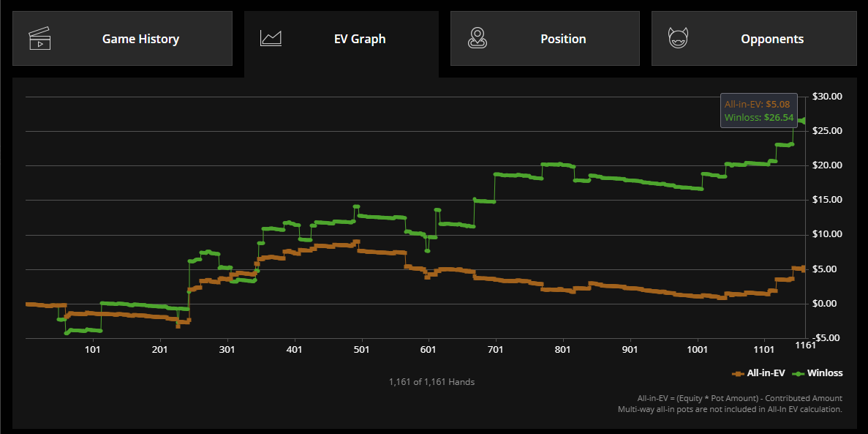Click the 701 x-axis label
This screenshot has width=868, height=434.
496,350
